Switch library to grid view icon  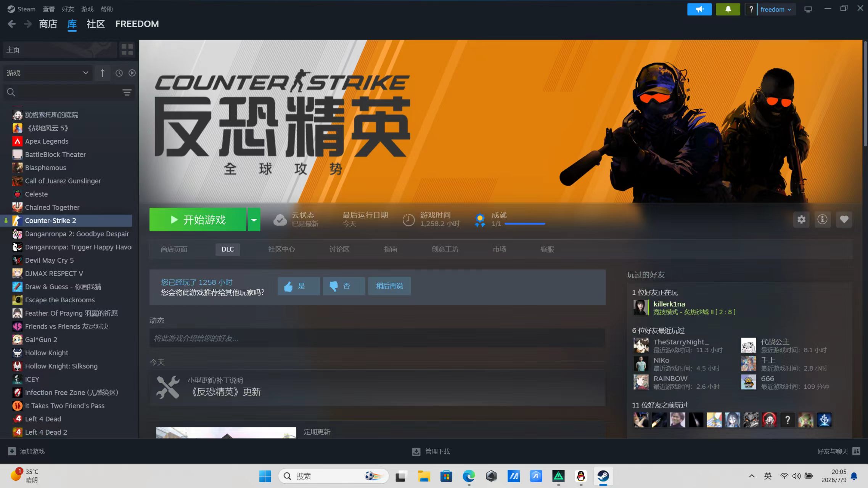pos(127,50)
